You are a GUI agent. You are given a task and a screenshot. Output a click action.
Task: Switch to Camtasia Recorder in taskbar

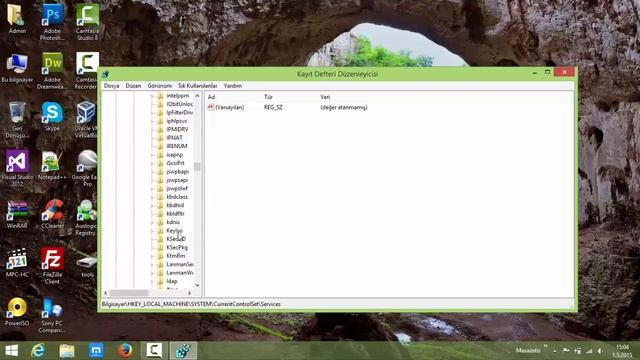(x=154, y=351)
